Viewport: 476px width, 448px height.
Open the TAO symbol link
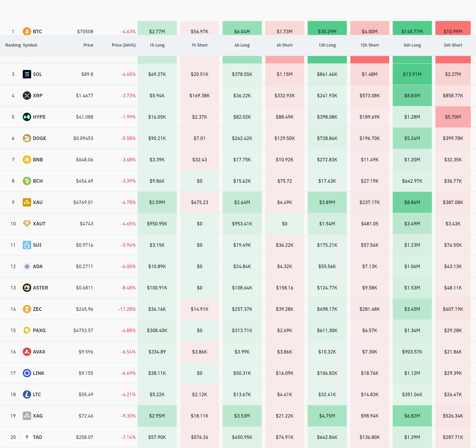37,437
